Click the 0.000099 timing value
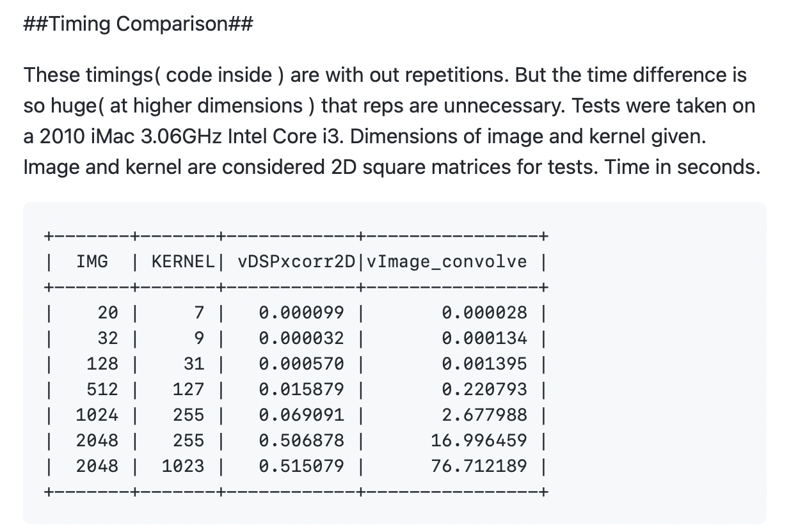Image resolution: width=791 pixels, height=532 pixels. coord(301,313)
